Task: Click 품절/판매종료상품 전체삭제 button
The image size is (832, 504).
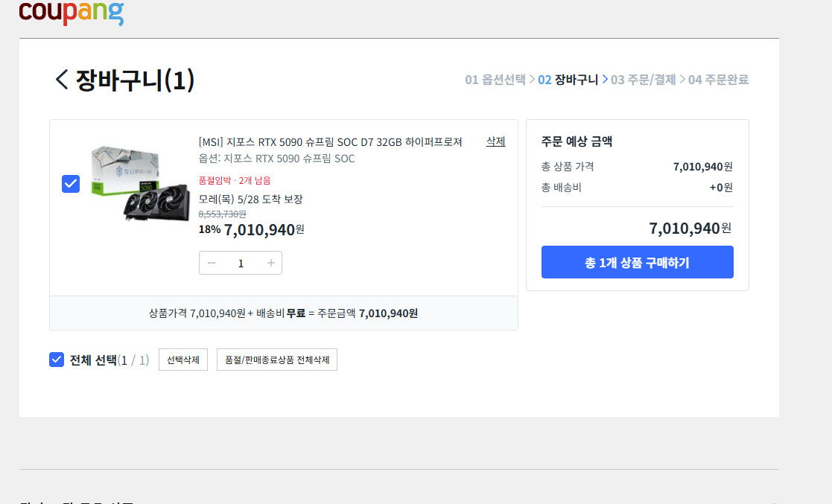Action: pos(277,360)
